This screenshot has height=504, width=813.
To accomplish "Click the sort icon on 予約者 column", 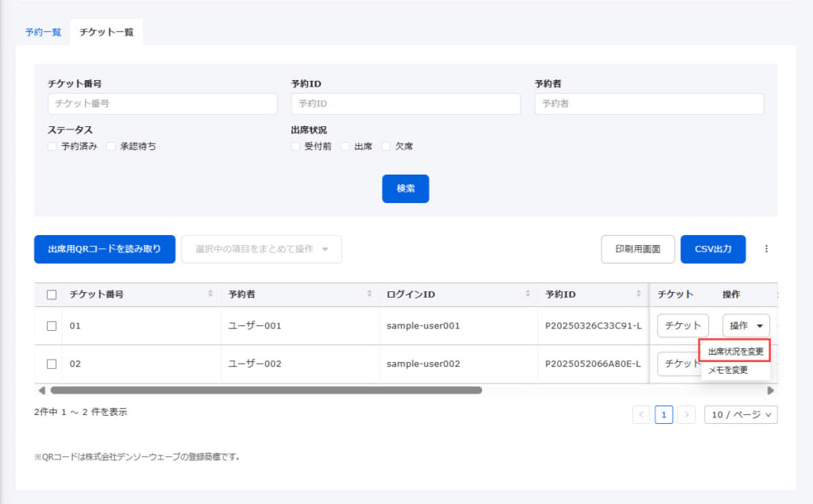I will 370,294.
